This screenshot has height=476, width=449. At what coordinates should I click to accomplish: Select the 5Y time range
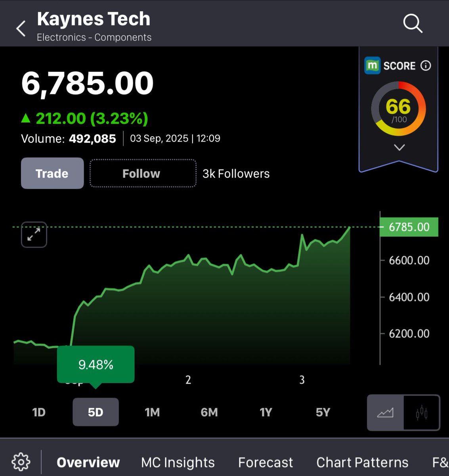tap(323, 413)
